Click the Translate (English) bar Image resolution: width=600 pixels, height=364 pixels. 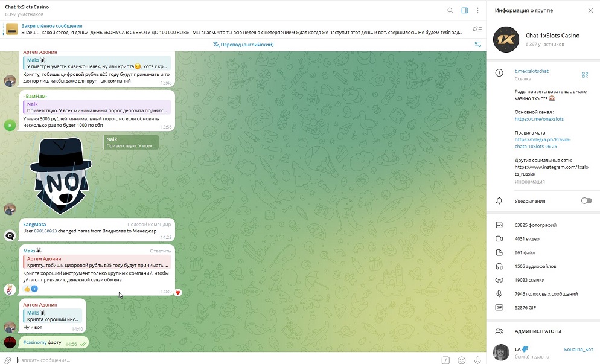coord(243,45)
